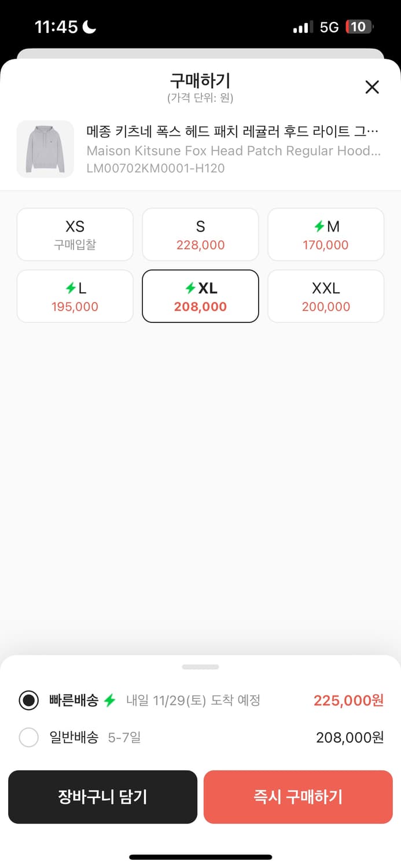Screen dimensions: 401x868
Task: Tap the battery indicator in status bar
Action: (x=359, y=27)
